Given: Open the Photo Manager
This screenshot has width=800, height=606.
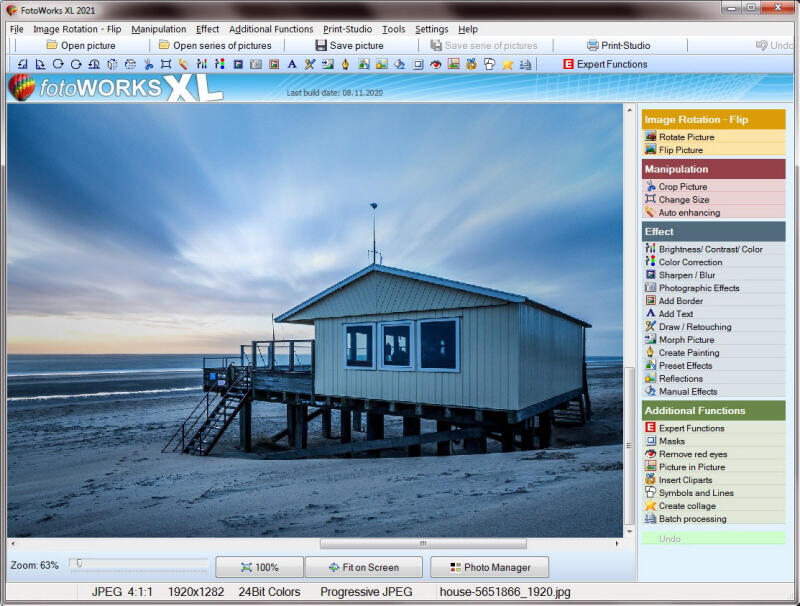Looking at the screenshot, I should pos(489,567).
